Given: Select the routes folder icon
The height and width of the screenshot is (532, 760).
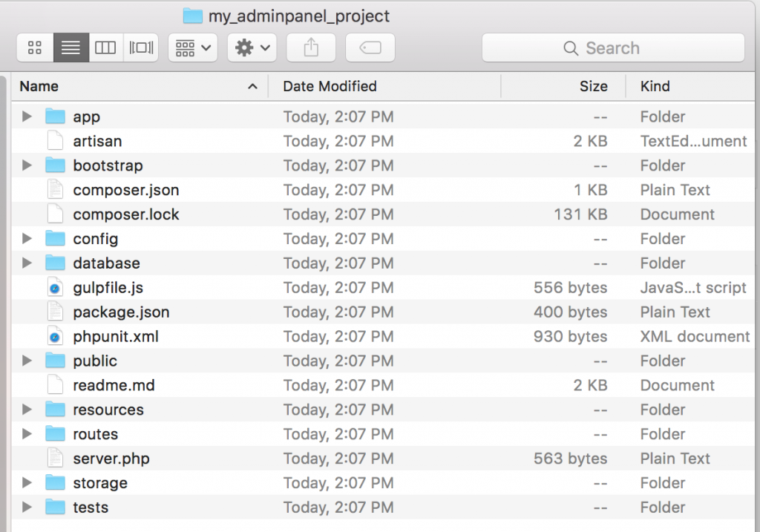Looking at the screenshot, I should pos(55,433).
